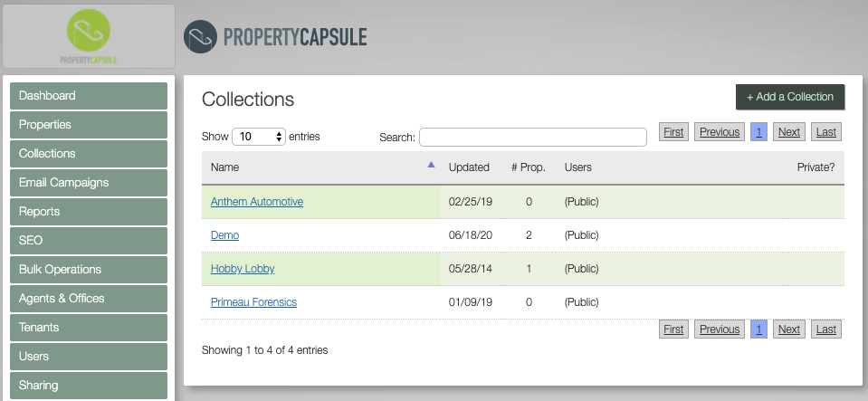The image size is (868, 401).
Task: Click the bottom Next pagination button
Action: 789,329
